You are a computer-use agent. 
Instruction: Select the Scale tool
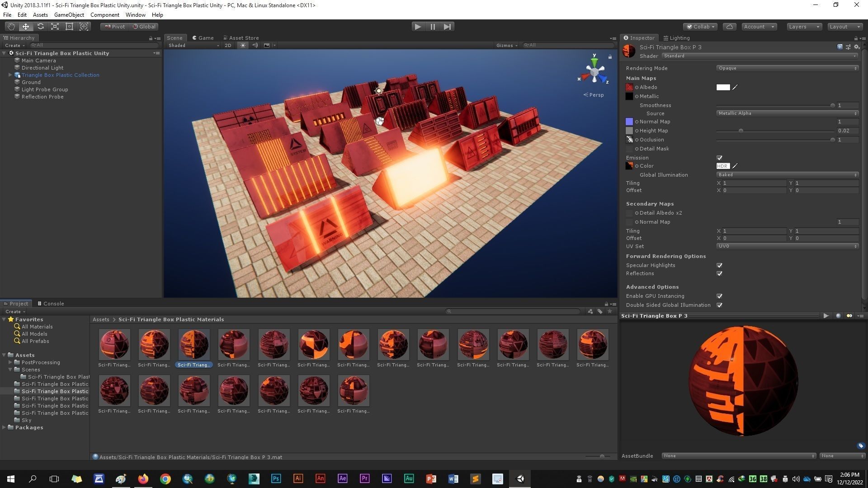coord(55,27)
